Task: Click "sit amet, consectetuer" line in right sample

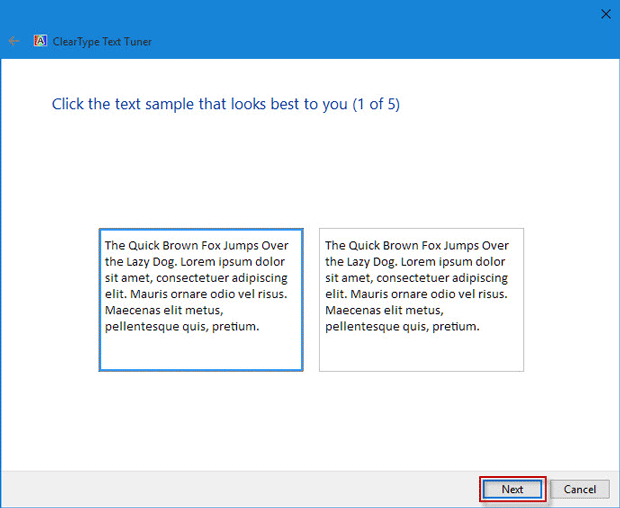Action: 416,278
